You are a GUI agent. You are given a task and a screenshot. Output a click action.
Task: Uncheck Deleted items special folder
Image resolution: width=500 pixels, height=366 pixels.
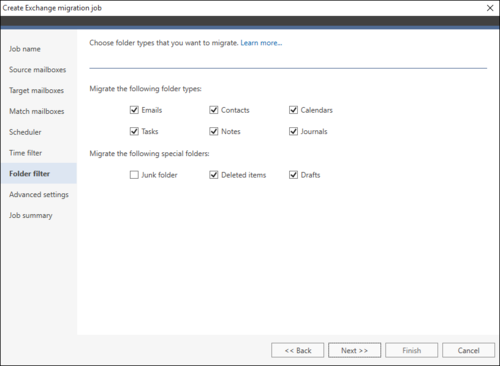coord(214,175)
